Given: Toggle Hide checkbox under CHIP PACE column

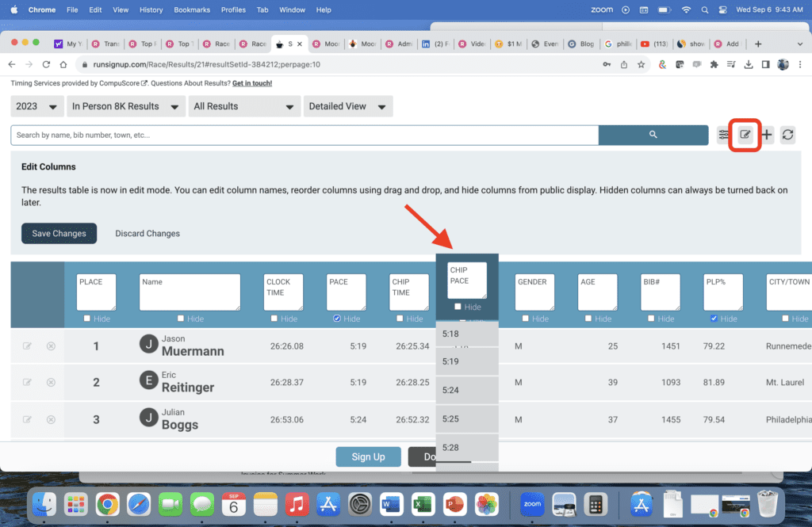Looking at the screenshot, I should (458, 307).
